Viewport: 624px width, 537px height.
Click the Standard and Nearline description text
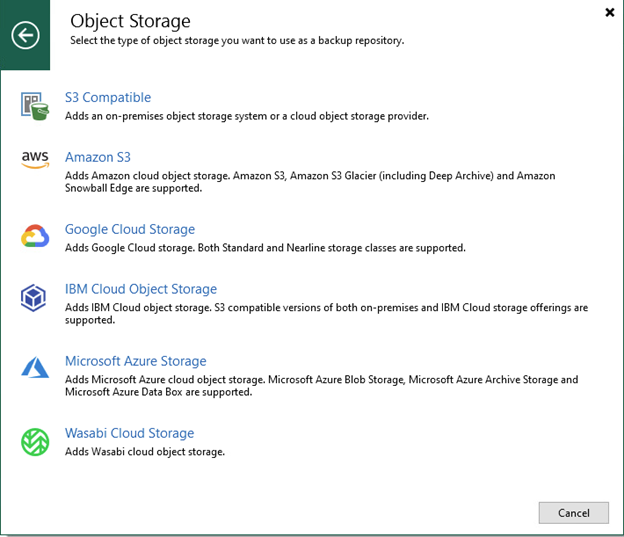click(265, 247)
